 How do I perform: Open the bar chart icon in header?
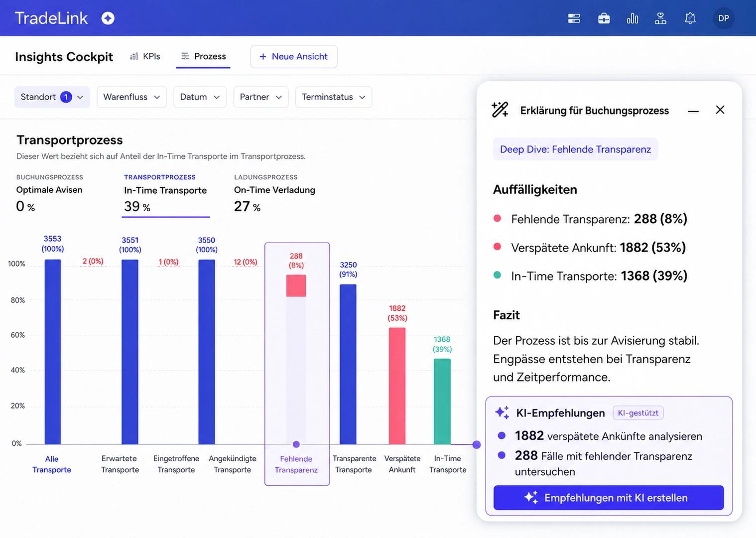pyautogui.click(x=632, y=18)
